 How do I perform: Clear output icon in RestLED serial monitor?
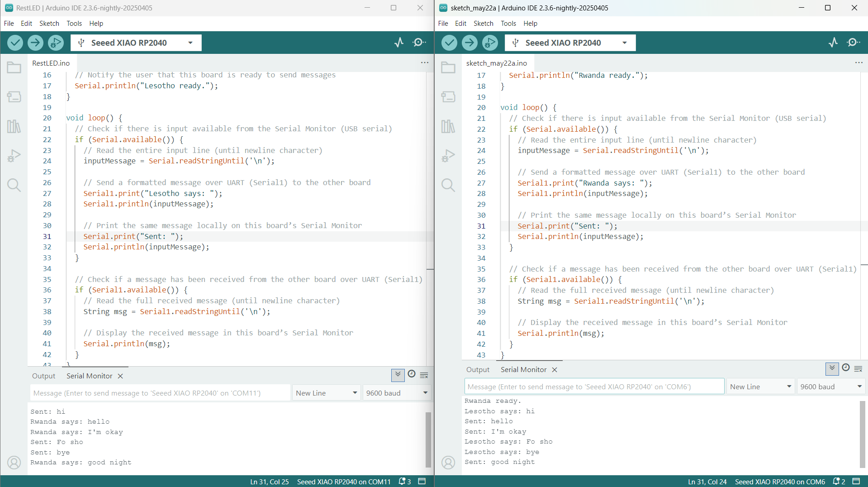coord(424,375)
